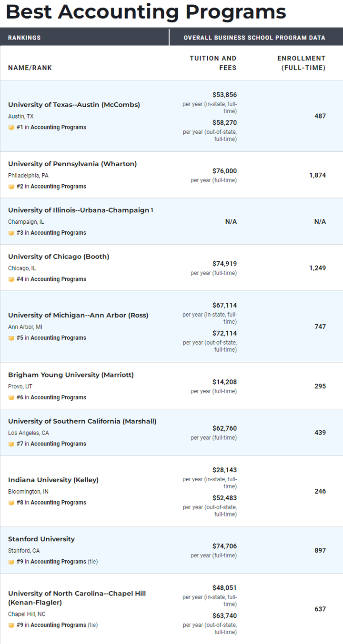Image resolution: width=343 pixels, height=644 pixels.
Task: Open University of Pennsylvania (Wharton) page
Action: [x=72, y=164]
